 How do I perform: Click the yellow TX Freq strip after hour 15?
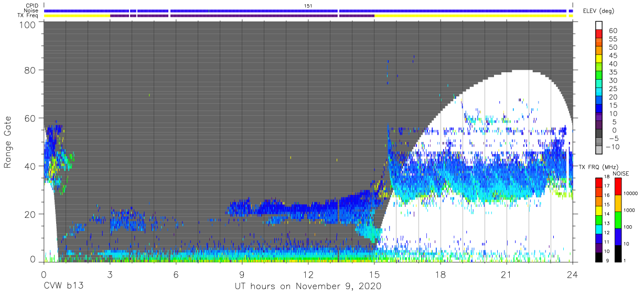pos(470,16)
